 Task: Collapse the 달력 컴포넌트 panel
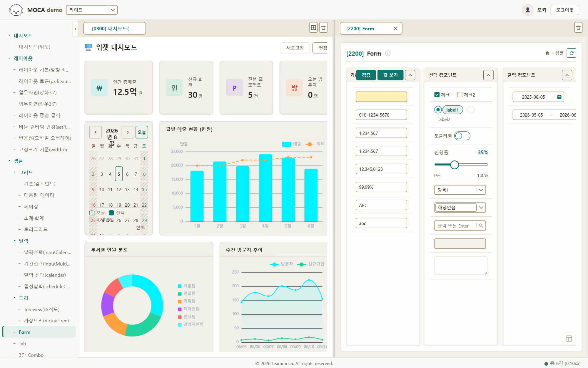click(567, 75)
